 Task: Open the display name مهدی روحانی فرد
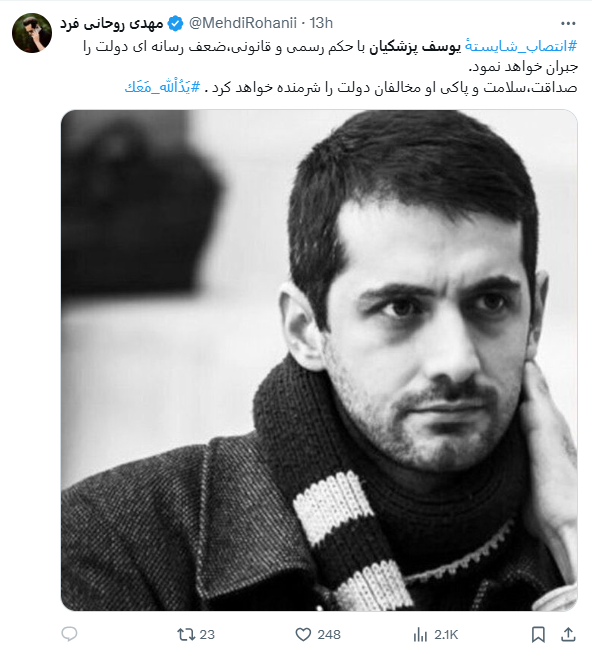point(112,24)
